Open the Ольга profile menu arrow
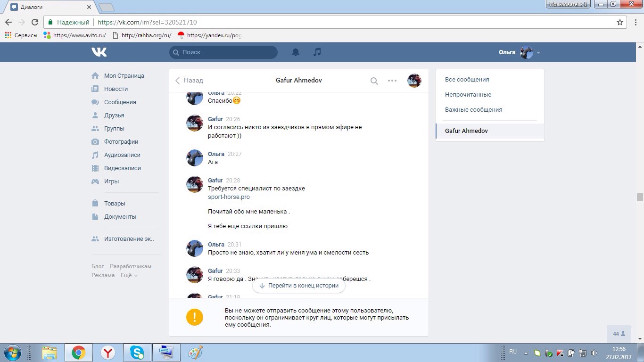 (x=538, y=52)
